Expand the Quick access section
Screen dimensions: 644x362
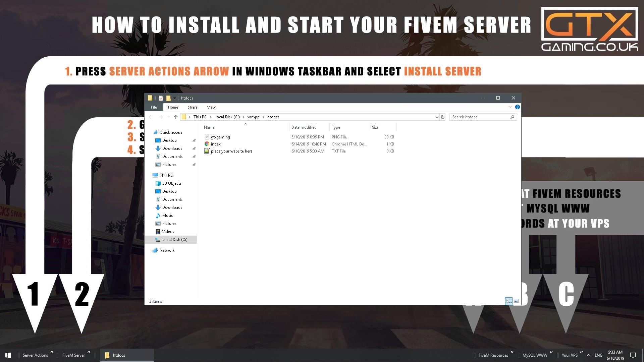150,132
